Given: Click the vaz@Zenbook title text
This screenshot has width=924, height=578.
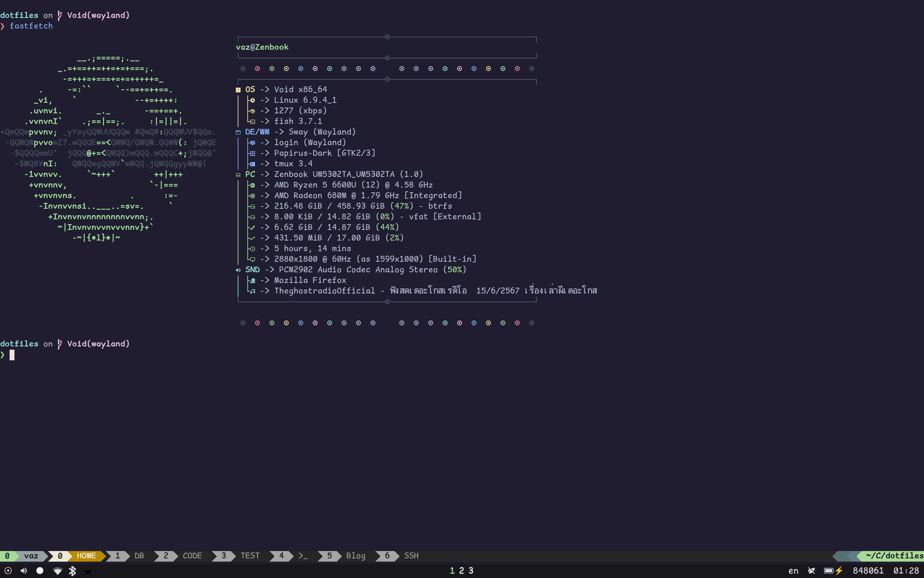Looking at the screenshot, I should point(262,47).
